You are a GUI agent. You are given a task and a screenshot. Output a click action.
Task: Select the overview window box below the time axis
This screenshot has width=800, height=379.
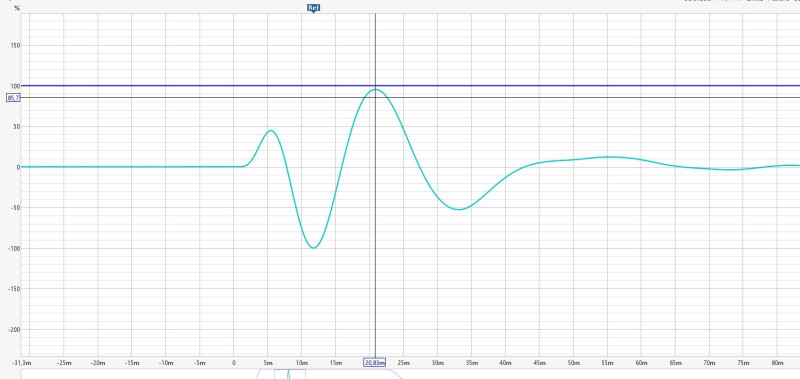coord(290,374)
